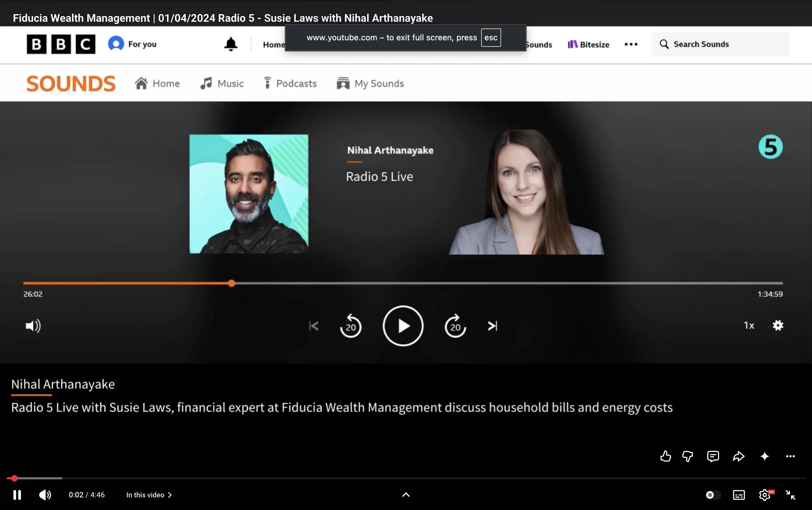Dislike the video with thumbs down
812x510 pixels.
coord(688,456)
